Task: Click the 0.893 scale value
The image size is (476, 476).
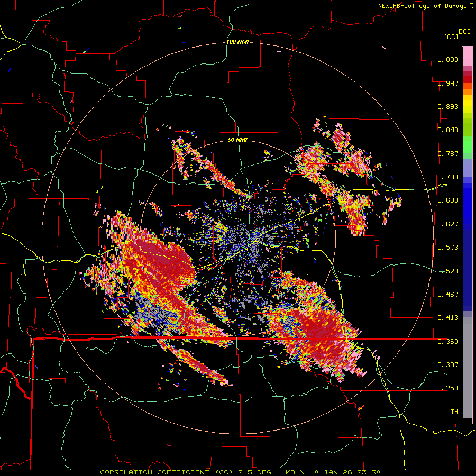Action: 448,106
